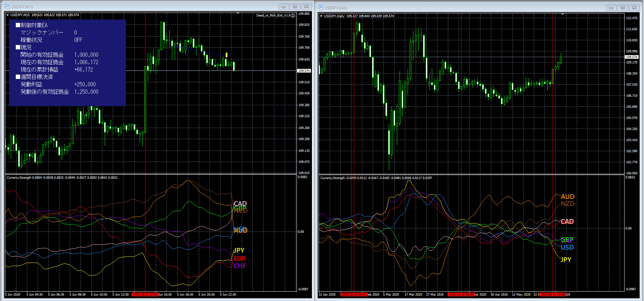Click the CAD label in M15 CurrencyStrength
The width and height of the screenshot is (644, 301).
pos(240,204)
